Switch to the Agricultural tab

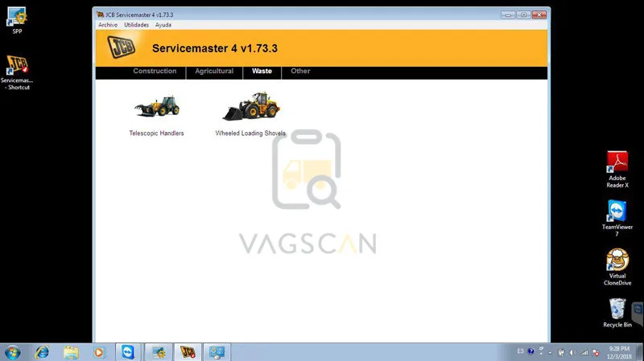214,71
